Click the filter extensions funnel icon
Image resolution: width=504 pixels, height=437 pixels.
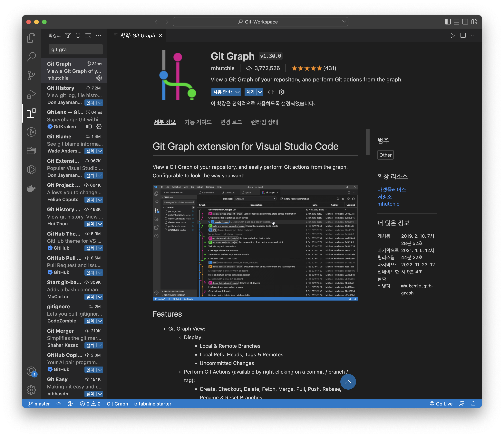[x=68, y=36]
